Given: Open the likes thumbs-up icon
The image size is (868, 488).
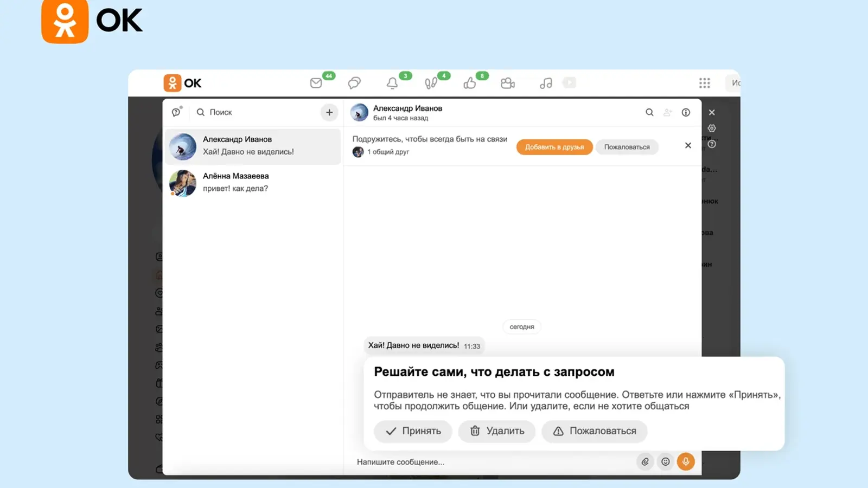Looking at the screenshot, I should (469, 83).
